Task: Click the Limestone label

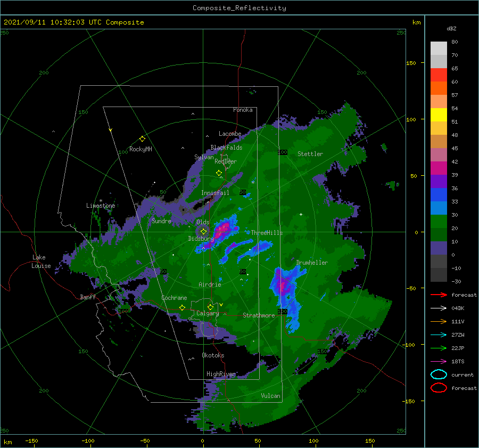Action: pyautogui.click(x=101, y=206)
